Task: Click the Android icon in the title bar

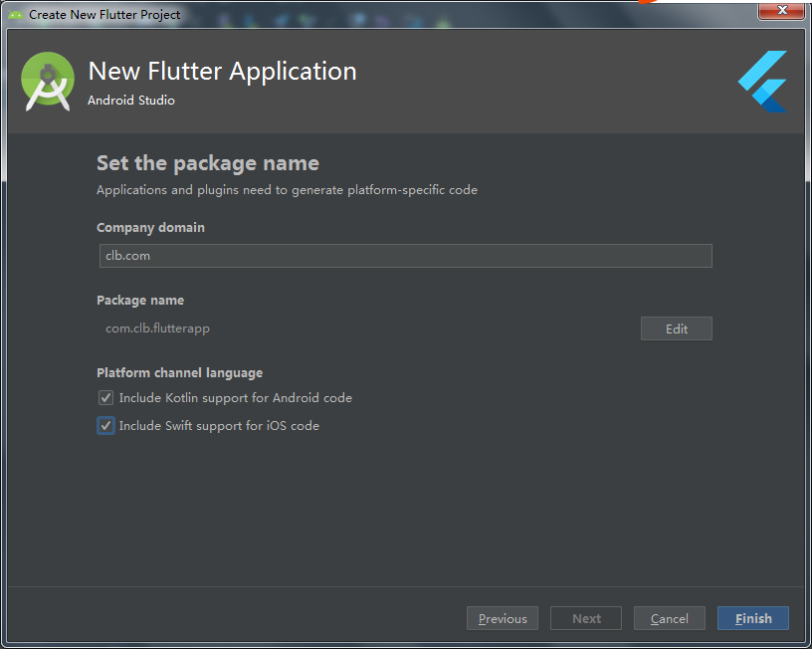Action: pyautogui.click(x=15, y=15)
